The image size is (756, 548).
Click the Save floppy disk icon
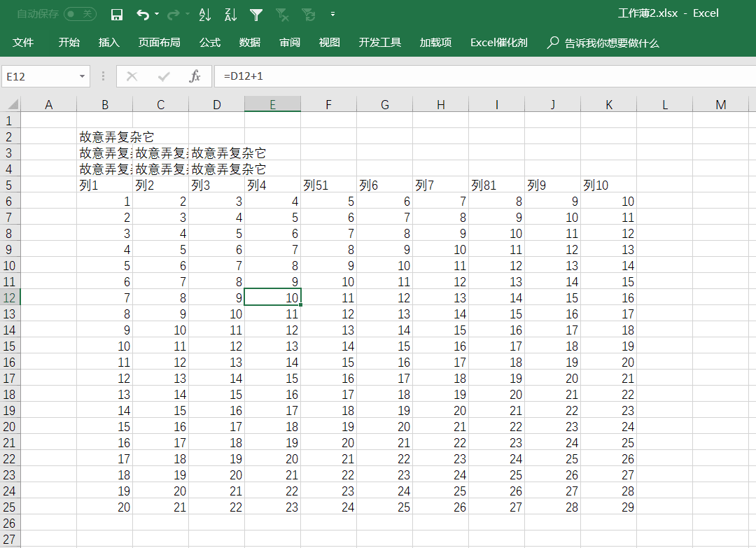tap(117, 15)
